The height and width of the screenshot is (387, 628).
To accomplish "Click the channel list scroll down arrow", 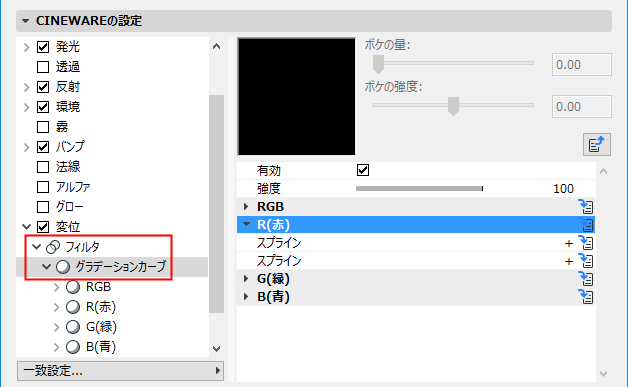I will tap(216, 349).
